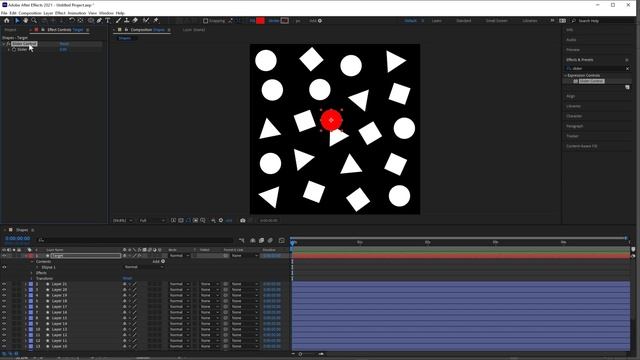
Task: Expand Layer 21 properties
Action: click(26, 284)
